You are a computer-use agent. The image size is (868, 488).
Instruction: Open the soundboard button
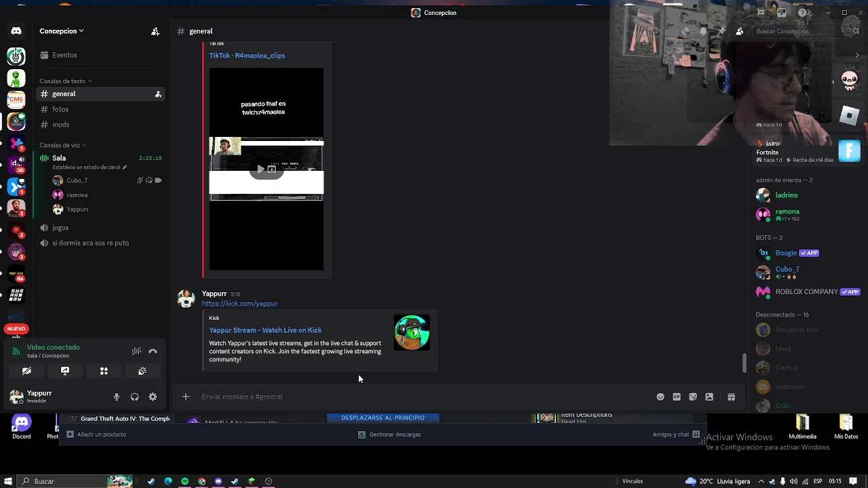pyautogui.click(x=142, y=371)
